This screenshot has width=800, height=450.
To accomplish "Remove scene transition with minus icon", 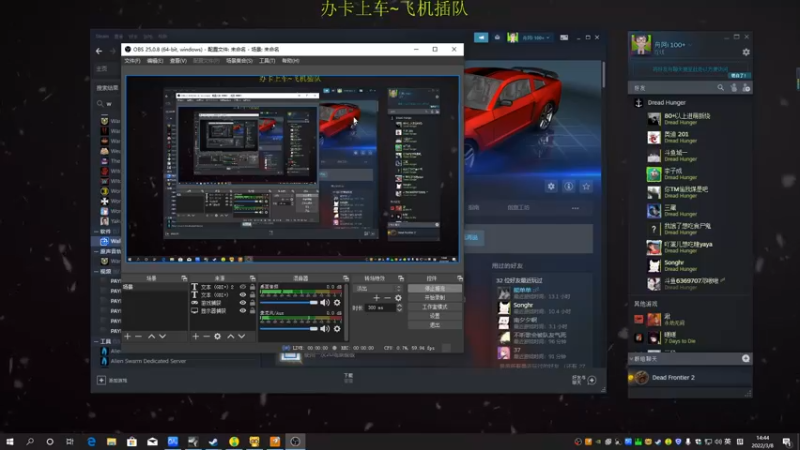I will point(387,298).
